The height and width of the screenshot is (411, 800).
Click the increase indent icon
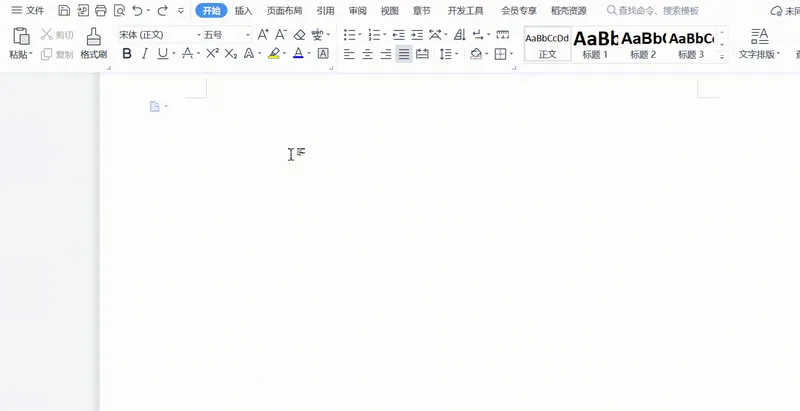click(x=417, y=35)
